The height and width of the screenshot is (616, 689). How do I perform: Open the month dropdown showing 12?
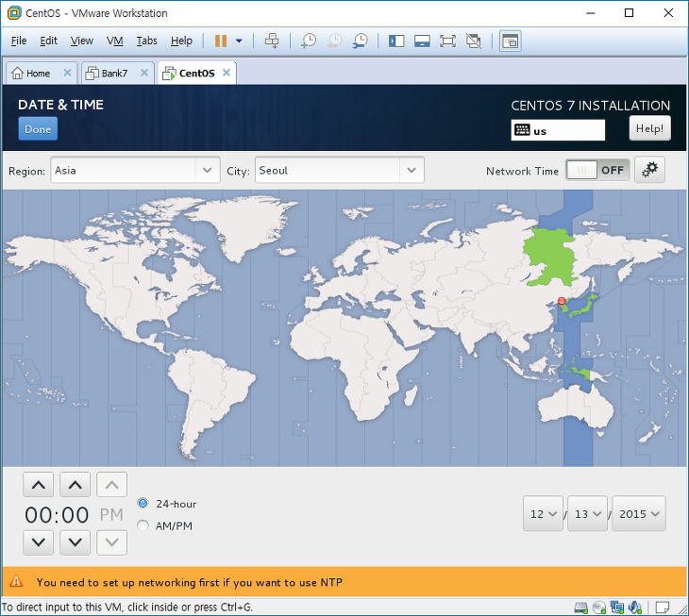pos(543,514)
